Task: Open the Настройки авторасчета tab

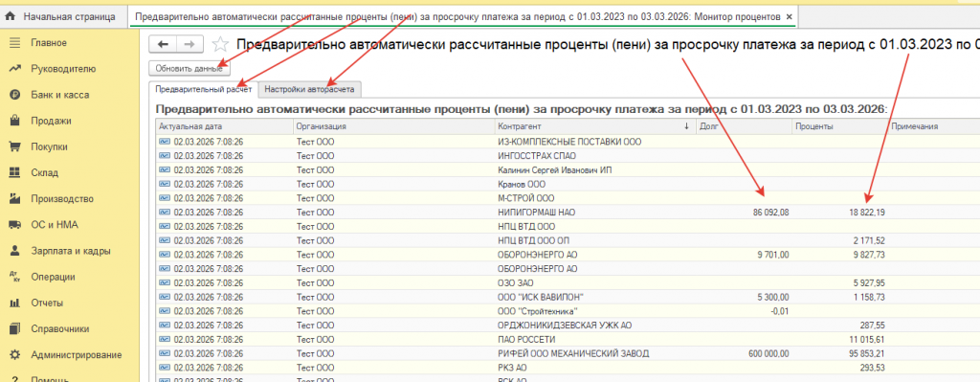Action: tap(309, 89)
